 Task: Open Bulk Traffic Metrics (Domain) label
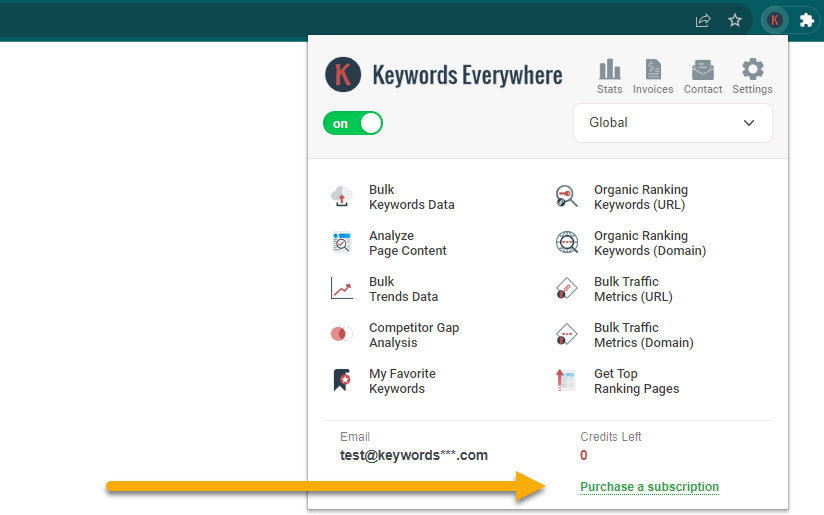[644, 335]
